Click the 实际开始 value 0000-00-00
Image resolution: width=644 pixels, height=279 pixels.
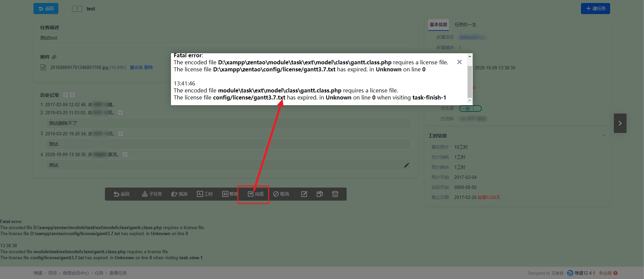click(465, 187)
